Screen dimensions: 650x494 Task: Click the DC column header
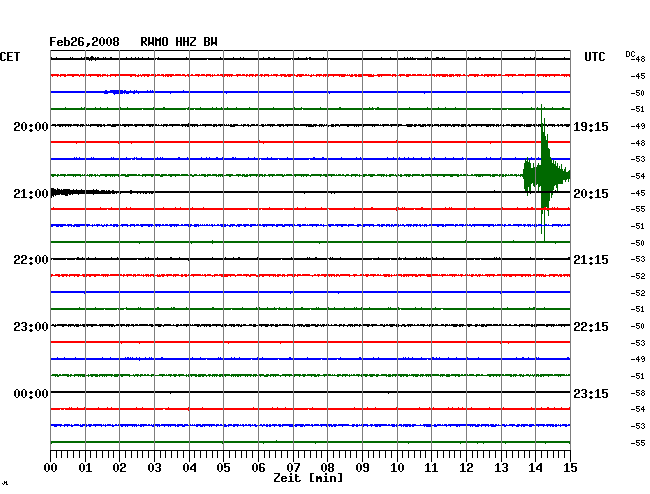[x=630, y=54]
